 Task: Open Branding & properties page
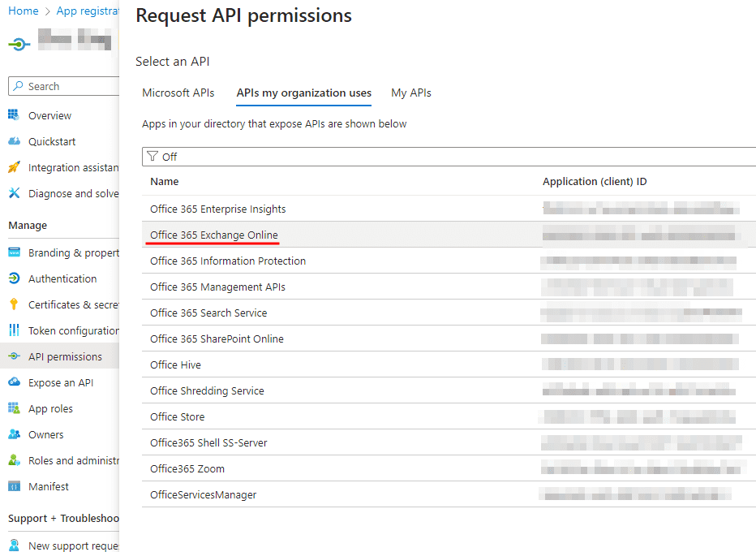(73, 252)
